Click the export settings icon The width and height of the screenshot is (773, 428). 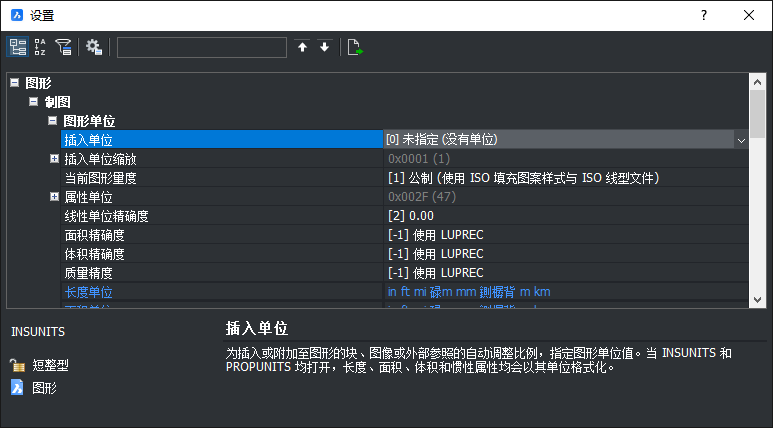[x=354, y=47]
